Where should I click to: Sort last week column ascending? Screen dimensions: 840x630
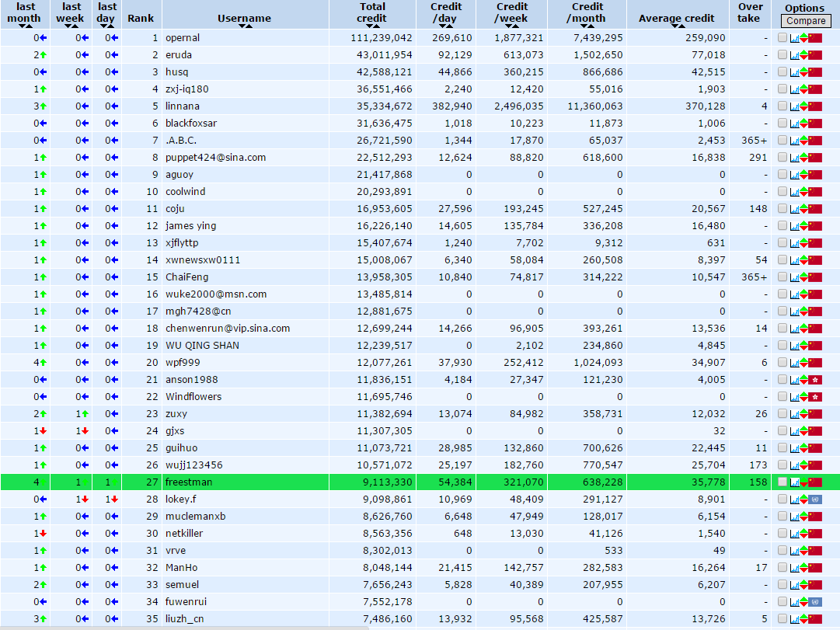[x=75, y=26]
